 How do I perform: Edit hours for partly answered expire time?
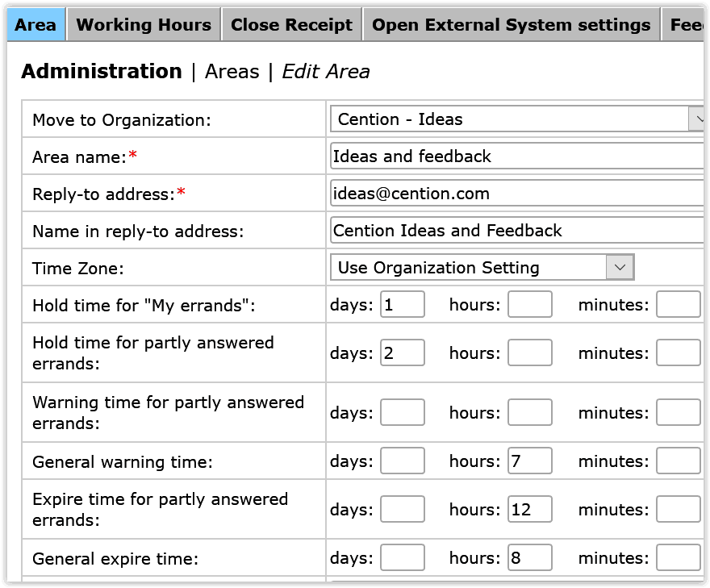[x=529, y=510]
